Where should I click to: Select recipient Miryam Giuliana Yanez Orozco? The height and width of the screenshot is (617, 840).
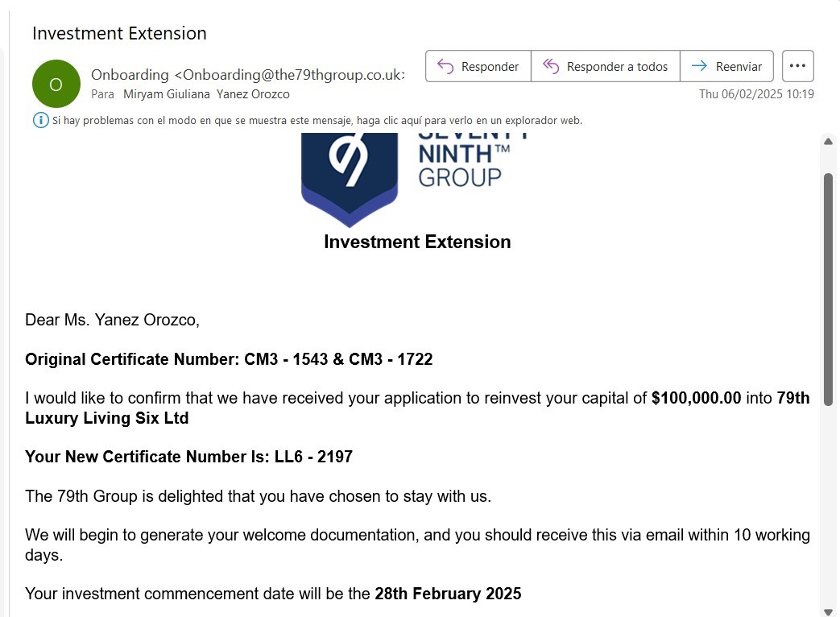click(206, 94)
